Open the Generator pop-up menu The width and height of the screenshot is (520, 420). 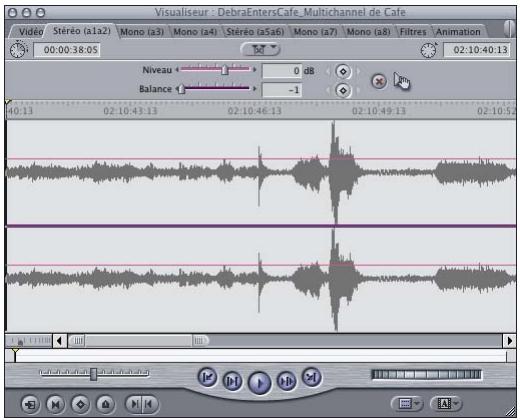(x=446, y=404)
